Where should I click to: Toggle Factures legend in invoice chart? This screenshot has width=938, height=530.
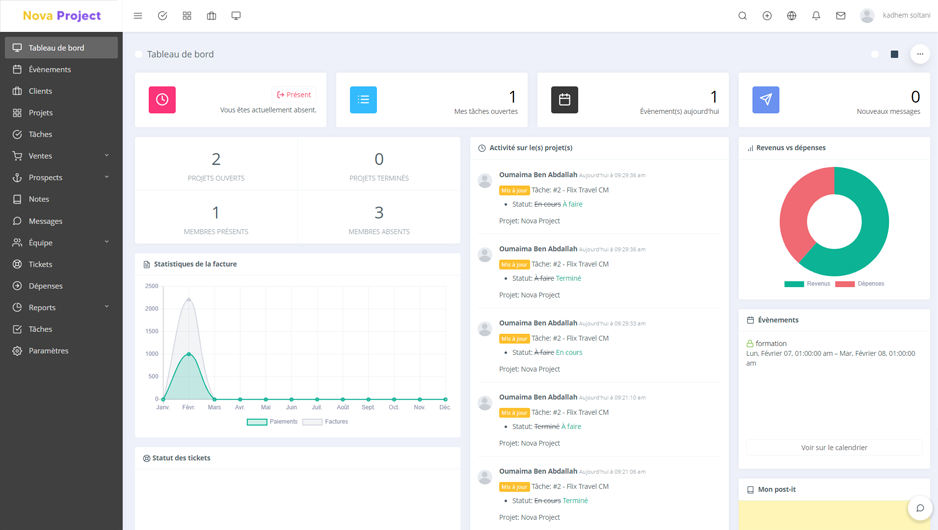(326, 422)
